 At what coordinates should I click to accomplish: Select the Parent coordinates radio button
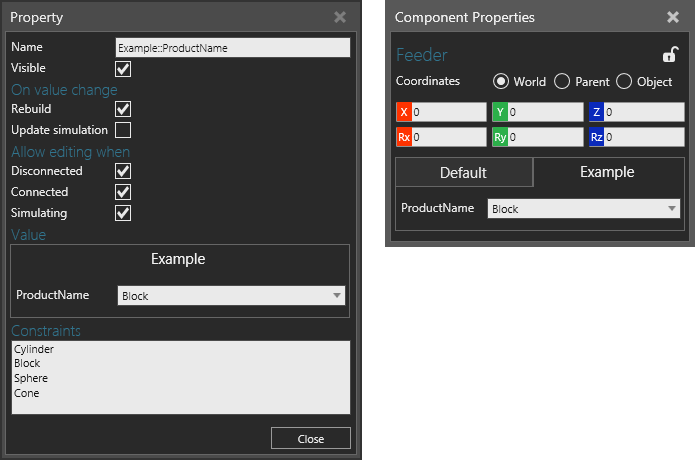[562, 82]
